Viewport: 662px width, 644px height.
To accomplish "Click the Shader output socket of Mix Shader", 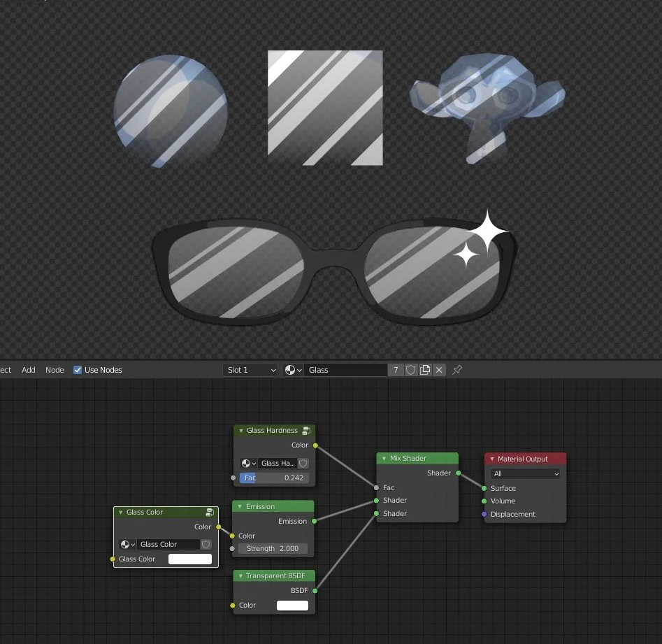I will pos(459,473).
